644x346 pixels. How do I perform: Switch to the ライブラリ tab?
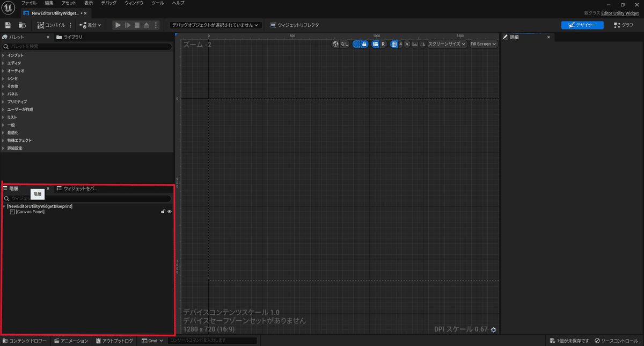click(x=72, y=37)
